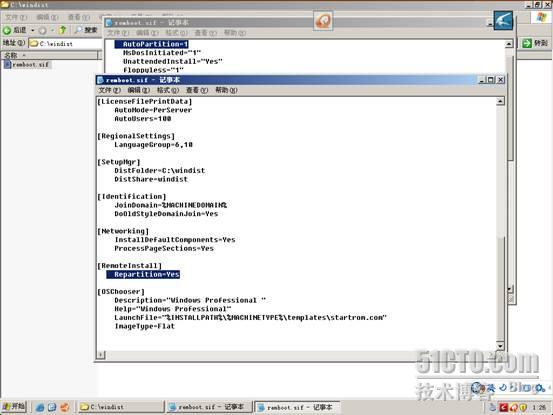Switch to the first remboot.sif Notepad taskbar button

[209, 407]
